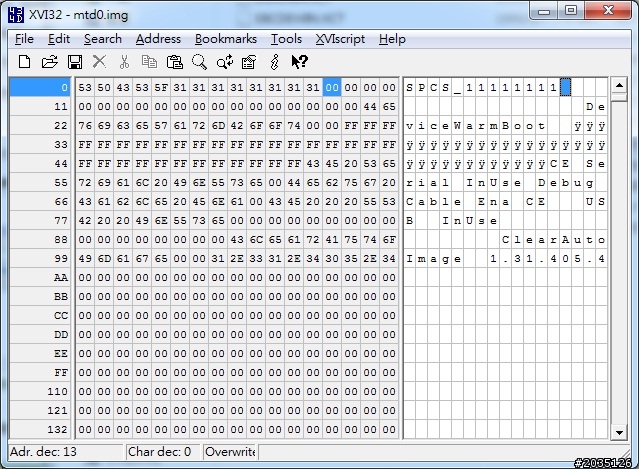Open the Help menu

tap(392, 39)
